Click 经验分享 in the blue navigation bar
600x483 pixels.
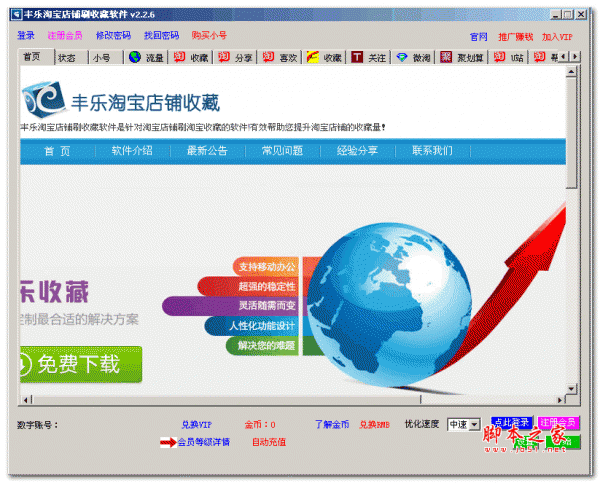pos(357,151)
